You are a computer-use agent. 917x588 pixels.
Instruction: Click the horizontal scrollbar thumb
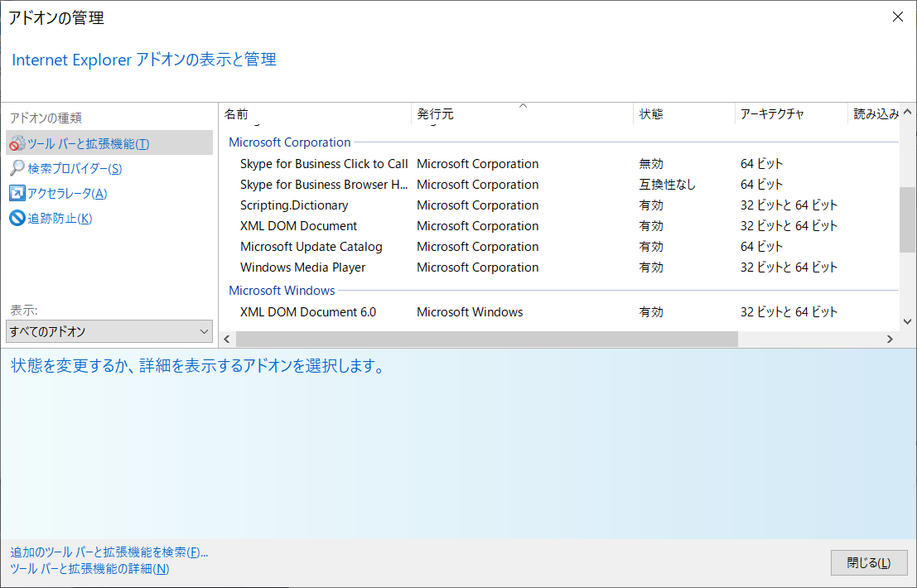coord(486,339)
